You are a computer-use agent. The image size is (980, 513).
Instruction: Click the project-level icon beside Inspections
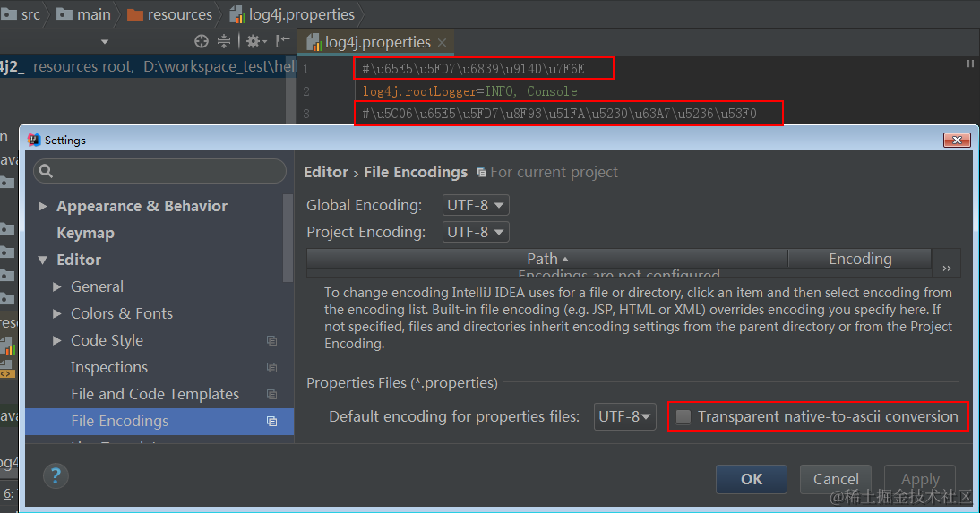point(272,367)
